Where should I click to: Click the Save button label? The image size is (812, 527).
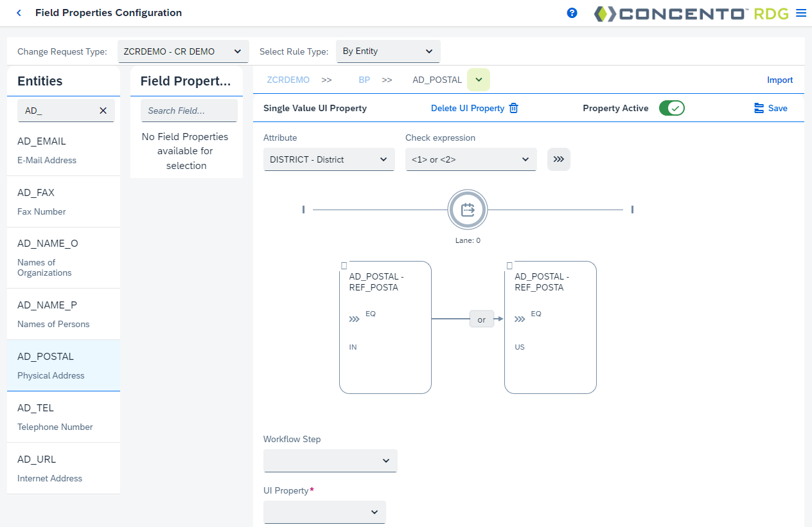coord(778,108)
